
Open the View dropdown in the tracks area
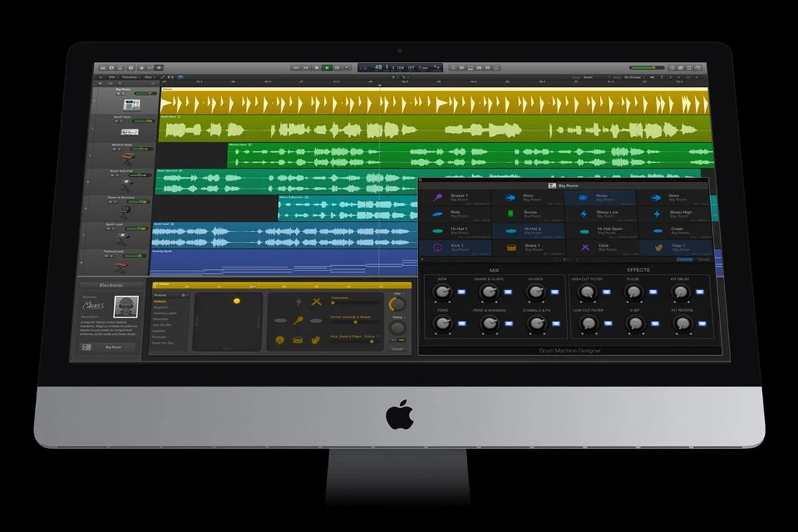pyautogui.click(x=147, y=77)
